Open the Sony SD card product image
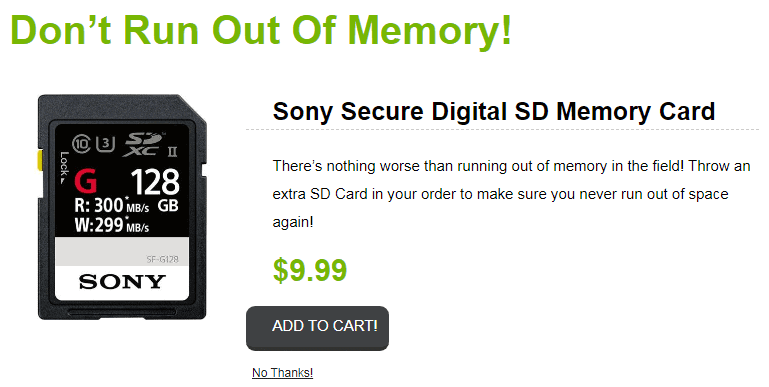The height and width of the screenshot is (387, 769). tap(122, 207)
